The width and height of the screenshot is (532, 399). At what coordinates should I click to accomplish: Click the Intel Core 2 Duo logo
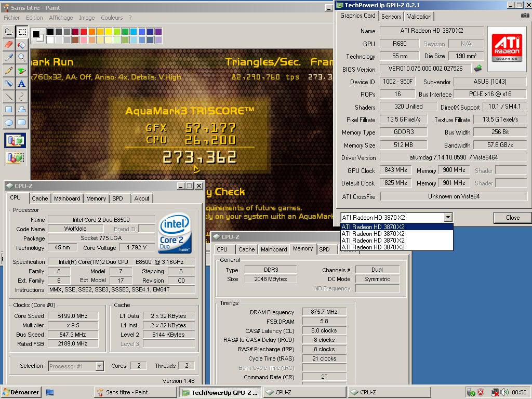pyautogui.click(x=175, y=233)
